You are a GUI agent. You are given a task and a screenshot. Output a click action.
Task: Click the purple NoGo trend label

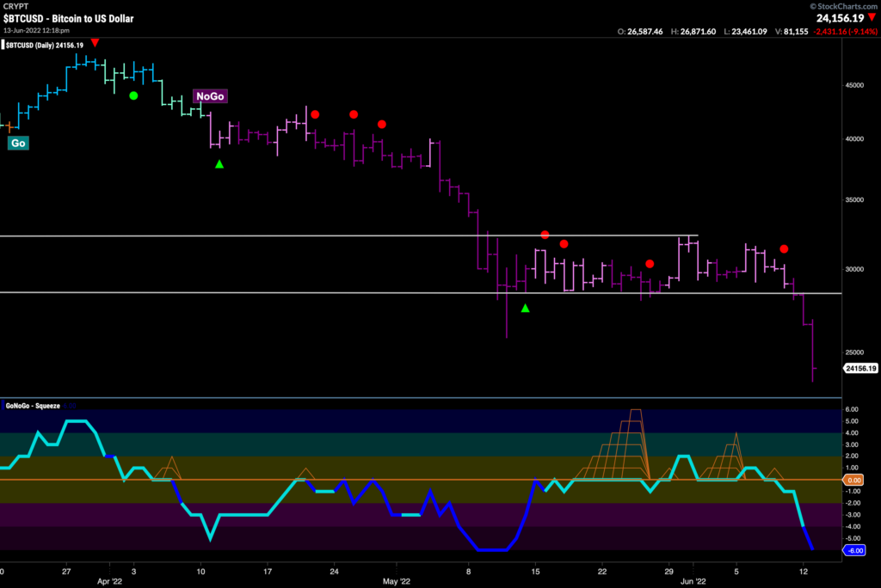tap(210, 96)
